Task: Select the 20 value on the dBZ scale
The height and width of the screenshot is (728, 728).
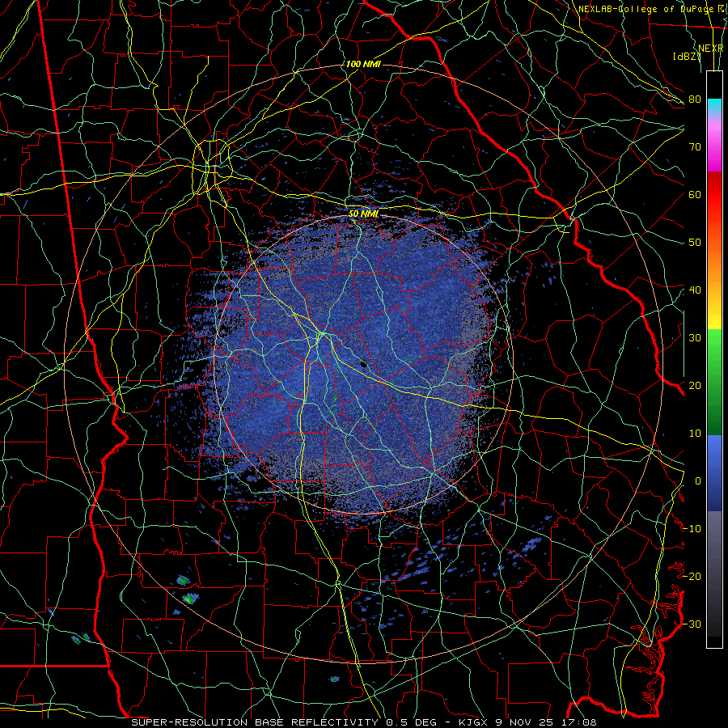Action: coord(695,385)
